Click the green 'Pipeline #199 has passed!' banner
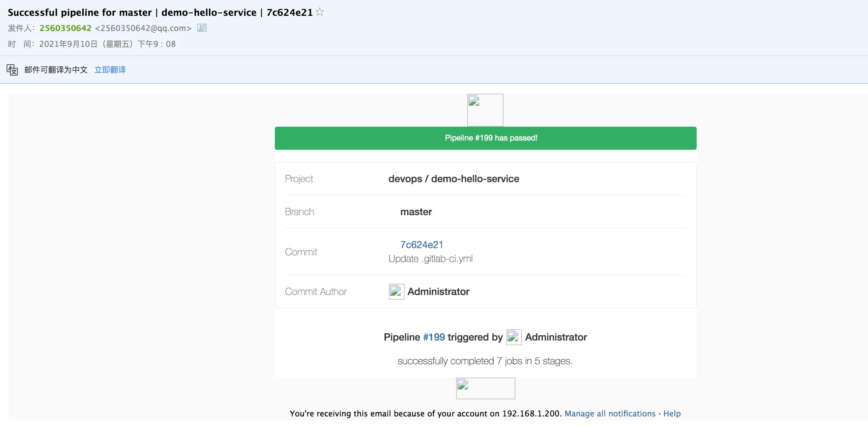Image resolution: width=868 pixels, height=427 pixels. click(485, 138)
